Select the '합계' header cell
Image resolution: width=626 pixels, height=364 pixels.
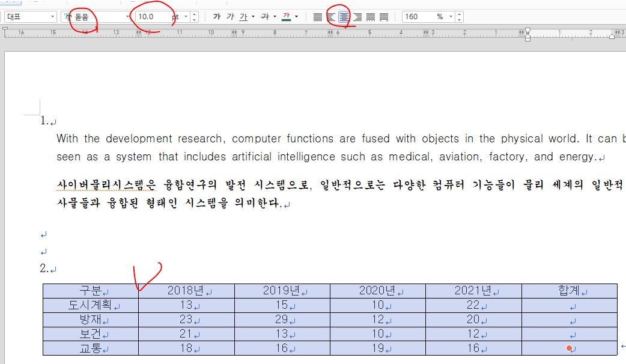(x=570, y=291)
